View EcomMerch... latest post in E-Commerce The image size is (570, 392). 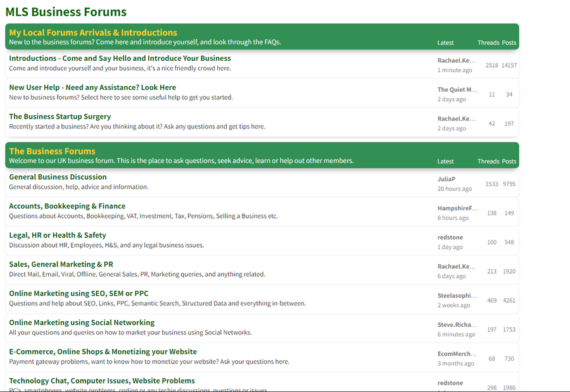click(x=457, y=354)
